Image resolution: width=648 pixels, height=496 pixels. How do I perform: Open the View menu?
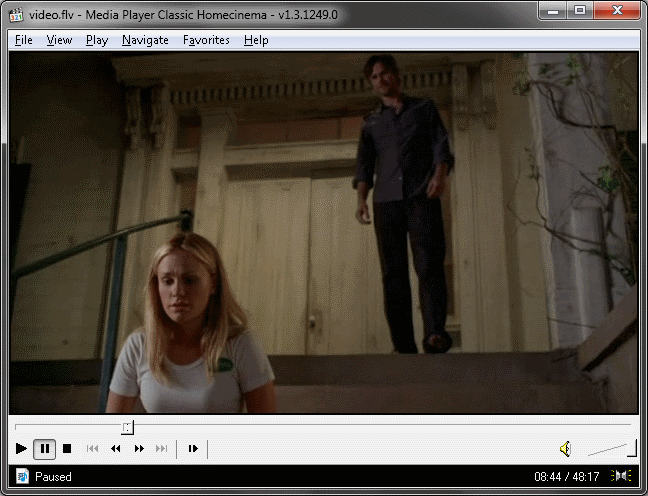click(59, 40)
